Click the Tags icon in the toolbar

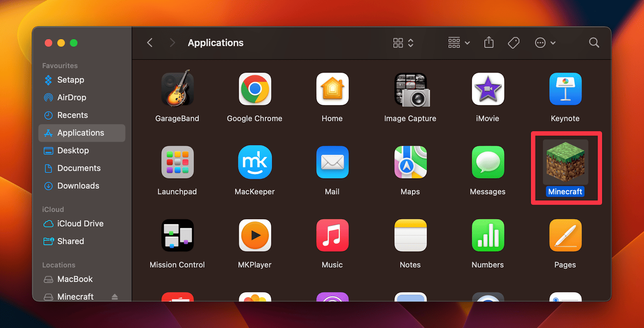(514, 43)
